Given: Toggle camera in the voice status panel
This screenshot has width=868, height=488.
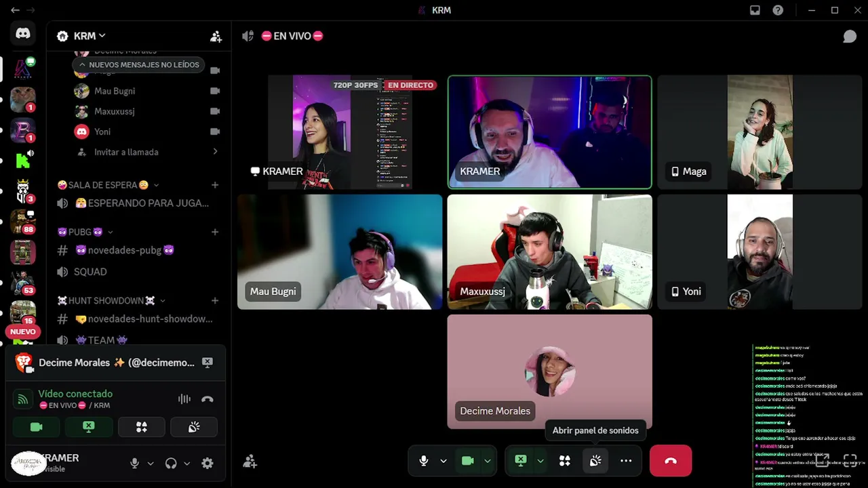Looking at the screenshot, I should [x=37, y=427].
